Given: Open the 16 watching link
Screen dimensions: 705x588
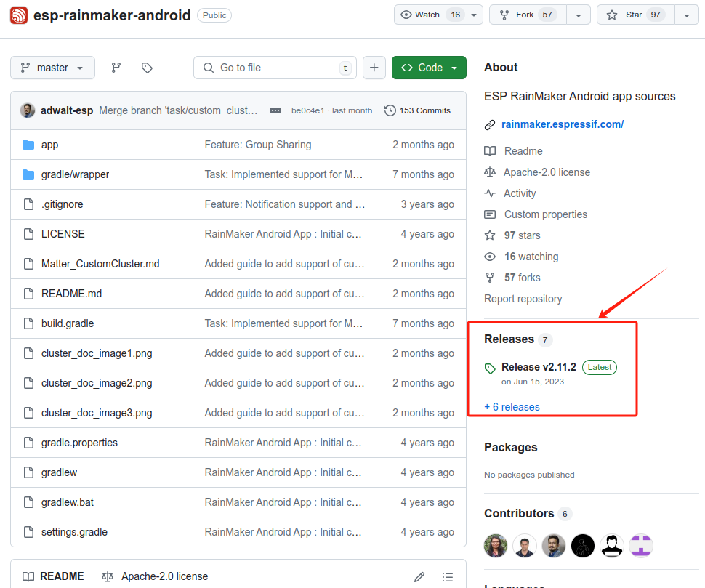Looking at the screenshot, I should pyautogui.click(x=531, y=257).
